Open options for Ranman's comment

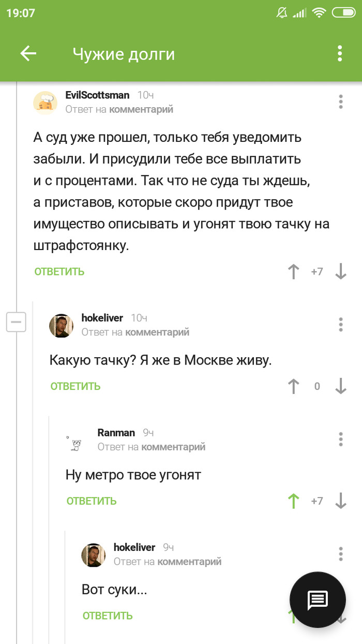[x=341, y=439]
